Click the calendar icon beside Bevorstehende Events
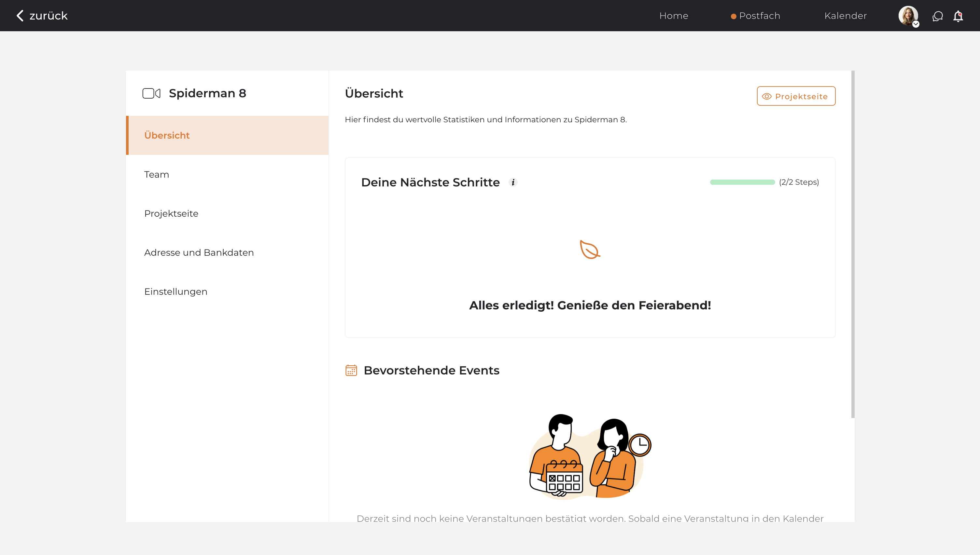The width and height of the screenshot is (980, 555). [351, 370]
